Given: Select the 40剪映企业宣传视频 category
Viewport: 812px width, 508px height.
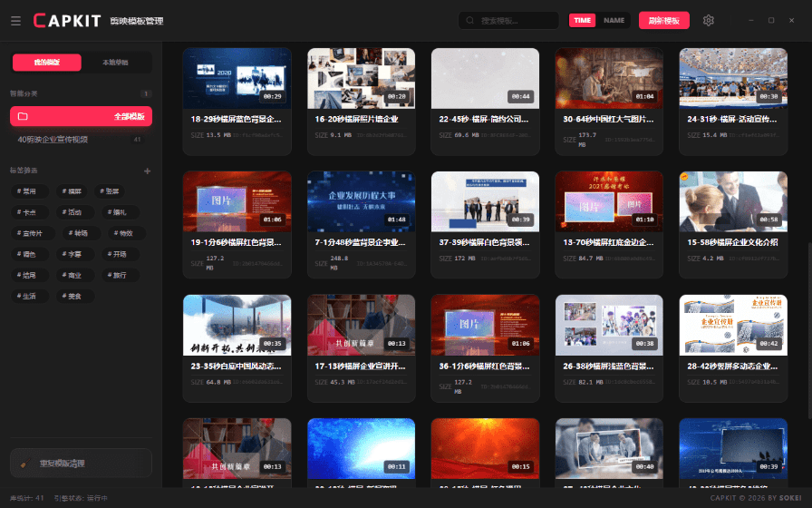Looking at the screenshot, I should coord(53,140).
